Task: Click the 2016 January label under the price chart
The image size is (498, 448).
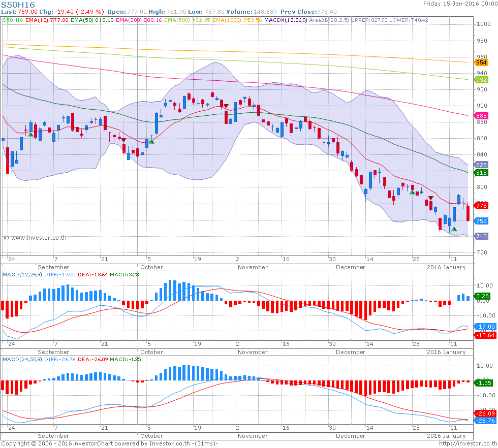Action: point(446,267)
